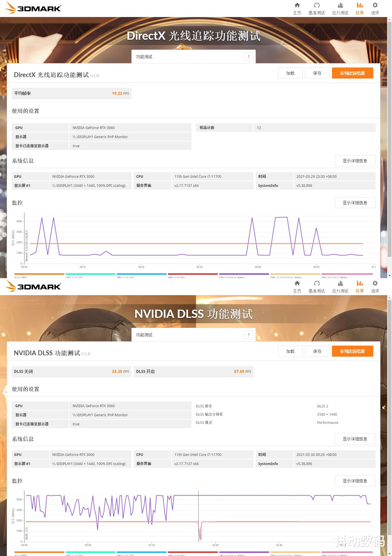Toggle red GPU load legend bar in DirectX chart
This screenshot has height=556, width=392.
[x=193, y=274]
